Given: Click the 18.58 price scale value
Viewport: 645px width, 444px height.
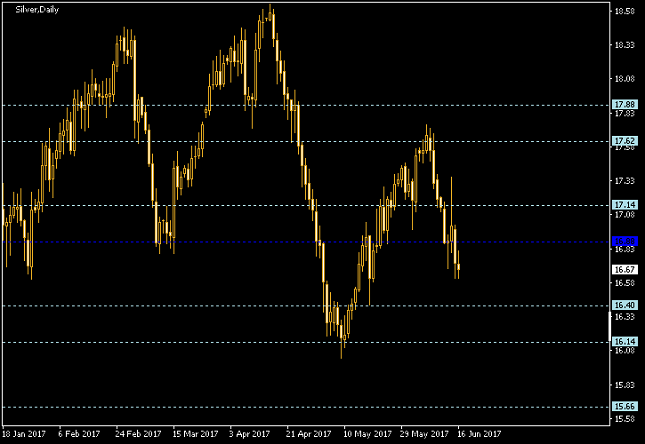Looking at the screenshot, I should tap(624, 11).
